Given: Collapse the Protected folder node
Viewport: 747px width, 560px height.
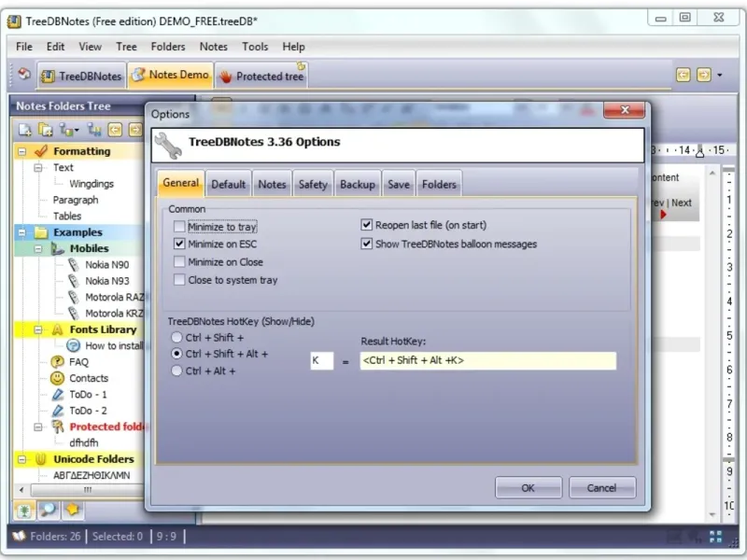Looking at the screenshot, I should point(37,427).
